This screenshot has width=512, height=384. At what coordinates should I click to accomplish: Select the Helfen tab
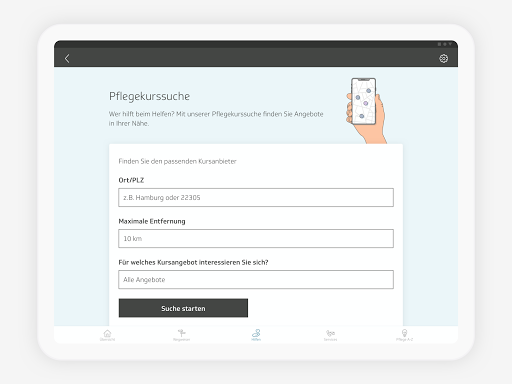click(x=256, y=335)
